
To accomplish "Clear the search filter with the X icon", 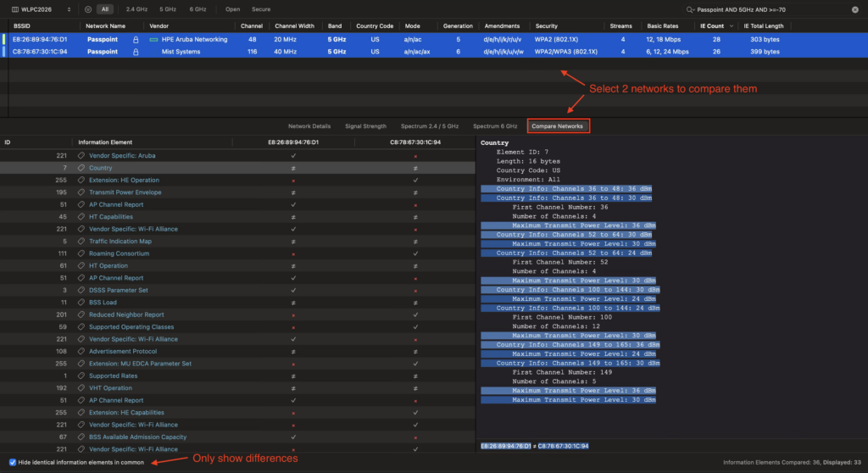I will (854, 9).
